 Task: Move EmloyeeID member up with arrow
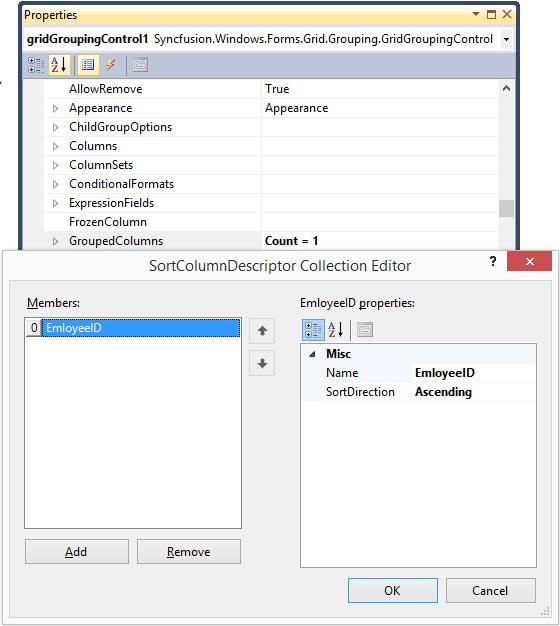pyautogui.click(x=262, y=331)
